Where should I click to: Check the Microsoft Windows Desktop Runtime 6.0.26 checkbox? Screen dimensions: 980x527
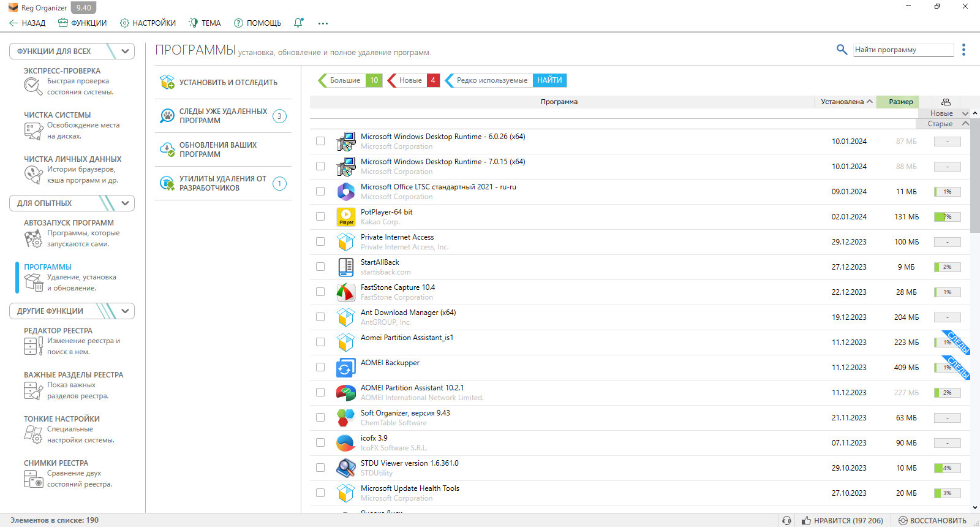tap(320, 141)
